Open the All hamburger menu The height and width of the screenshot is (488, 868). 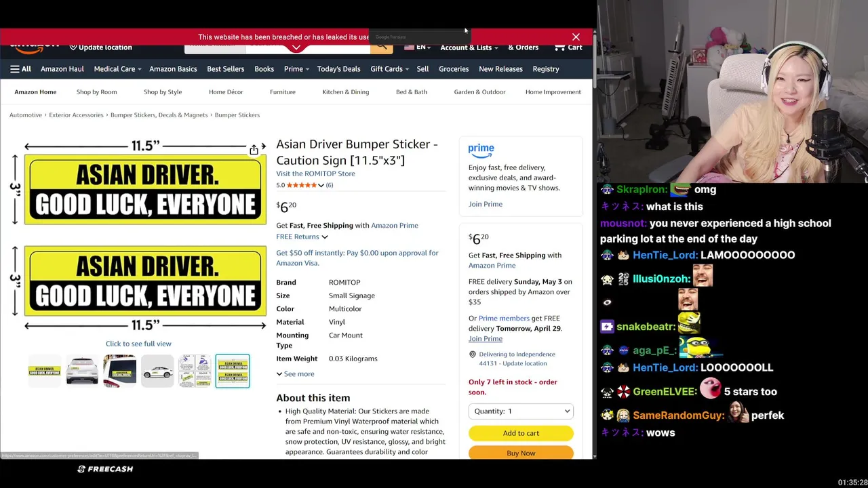point(20,69)
